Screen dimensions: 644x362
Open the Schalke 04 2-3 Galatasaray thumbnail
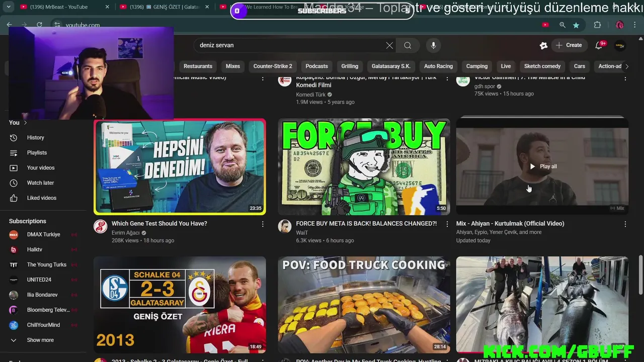tap(180, 305)
